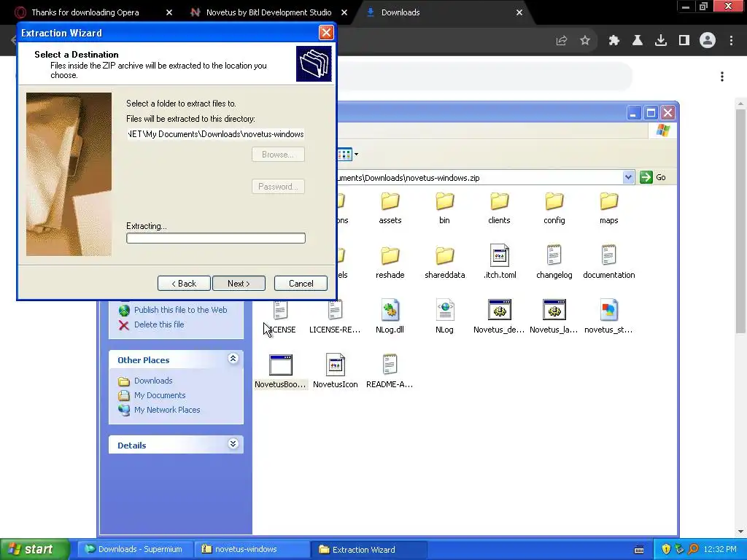Click Publish this file to the Web
Viewport: 747px width, 560px height.
point(181,310)
